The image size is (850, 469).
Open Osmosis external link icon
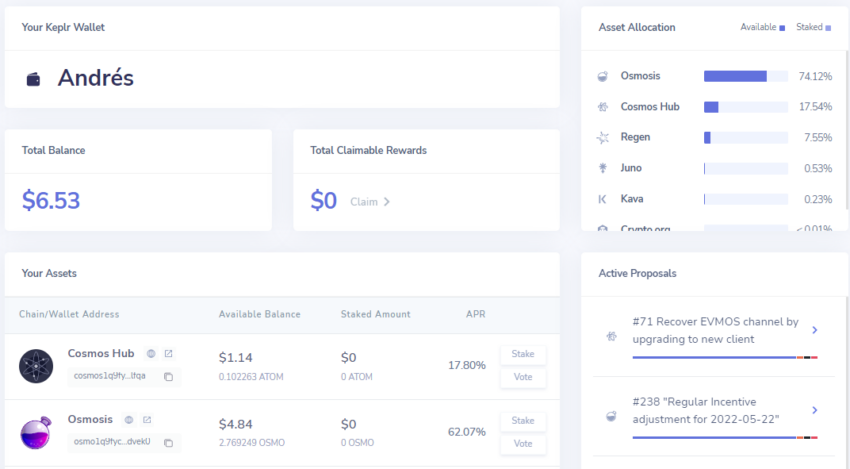point(147,420)
